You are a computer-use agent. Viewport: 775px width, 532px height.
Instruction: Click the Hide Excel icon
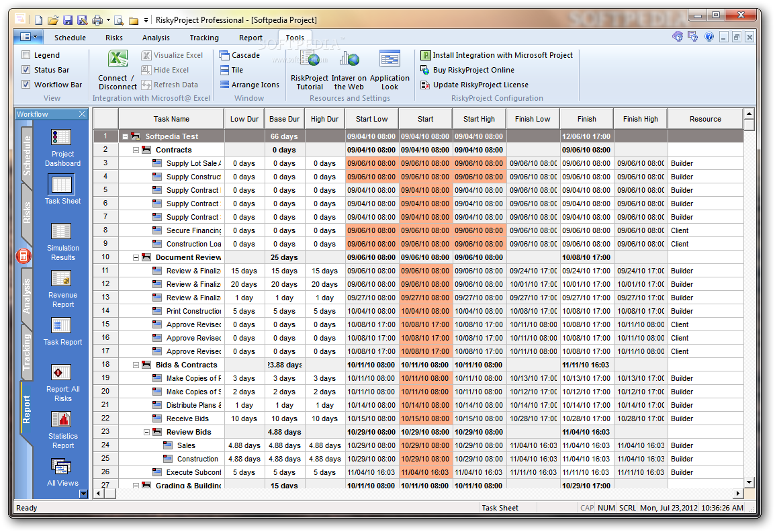pos(146,71)
